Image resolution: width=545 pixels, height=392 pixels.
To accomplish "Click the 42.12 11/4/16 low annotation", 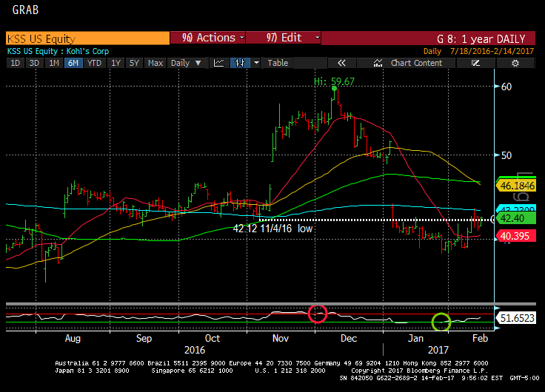I will tap(272, 229).
